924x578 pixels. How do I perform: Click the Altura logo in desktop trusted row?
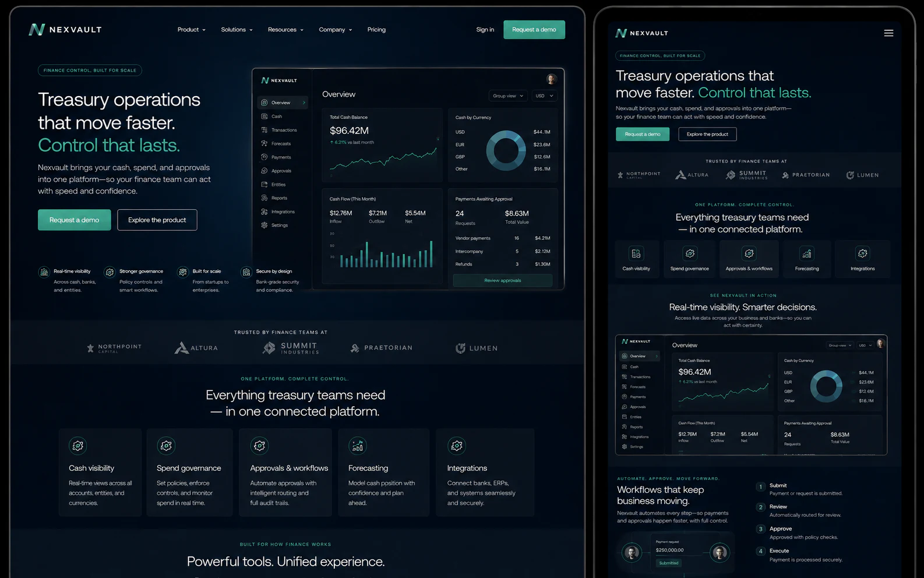click(196, 348)
